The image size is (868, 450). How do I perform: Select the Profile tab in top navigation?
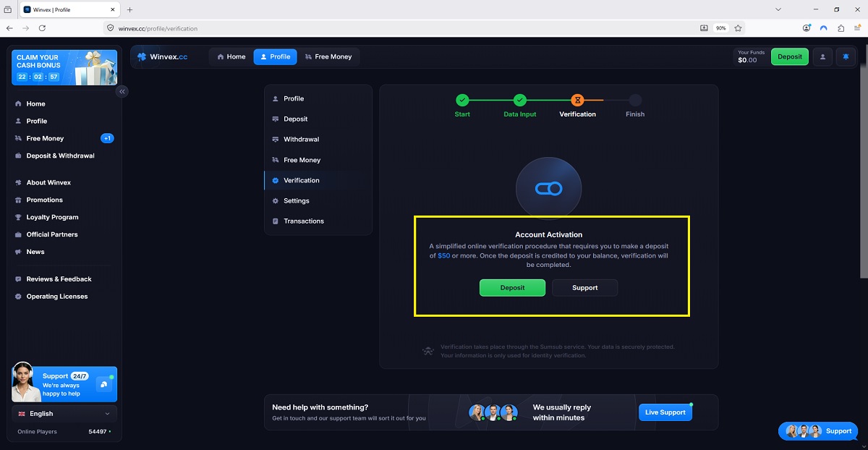pyautogui.click(x=275, y=56)
